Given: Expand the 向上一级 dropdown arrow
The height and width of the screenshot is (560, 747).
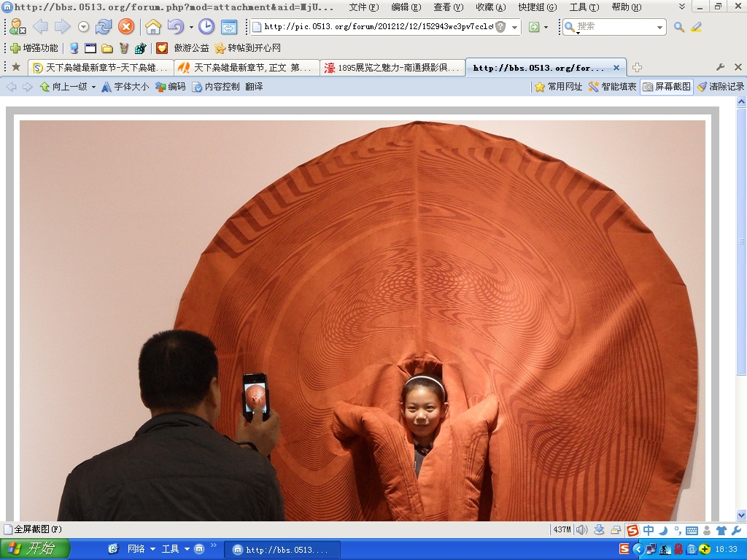Looking at the screenshot, I should (93, 87).
